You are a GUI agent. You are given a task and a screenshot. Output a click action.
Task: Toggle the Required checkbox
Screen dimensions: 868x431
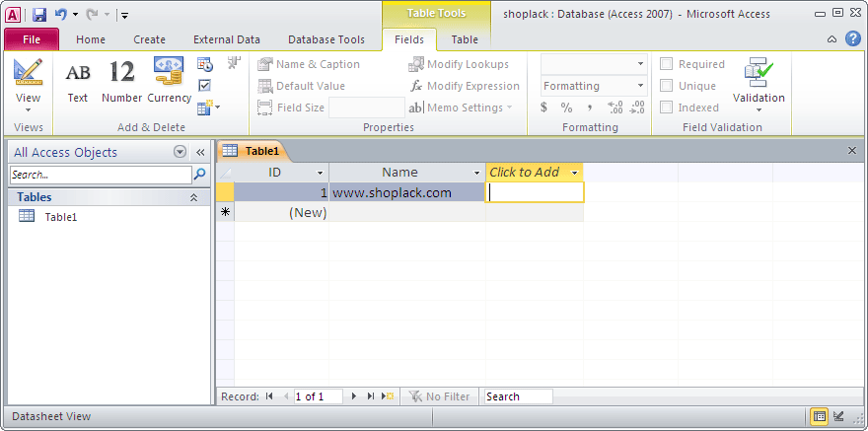667,64
